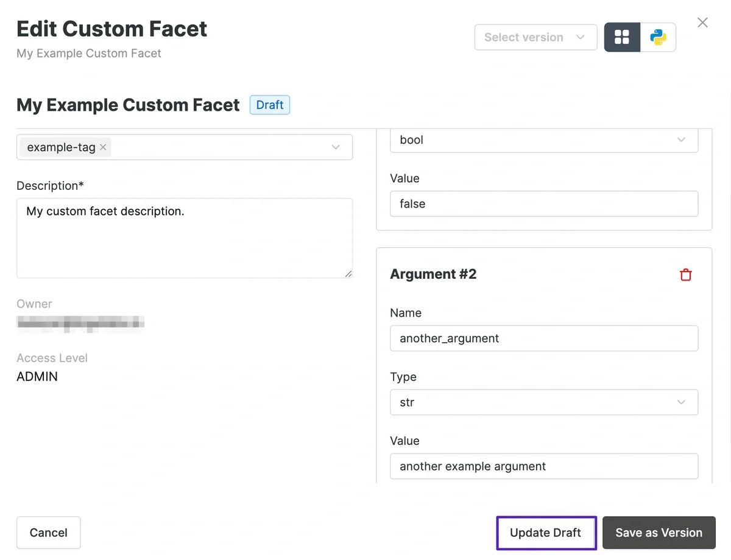Click the Argument #2 heading

tap(433, 274)
